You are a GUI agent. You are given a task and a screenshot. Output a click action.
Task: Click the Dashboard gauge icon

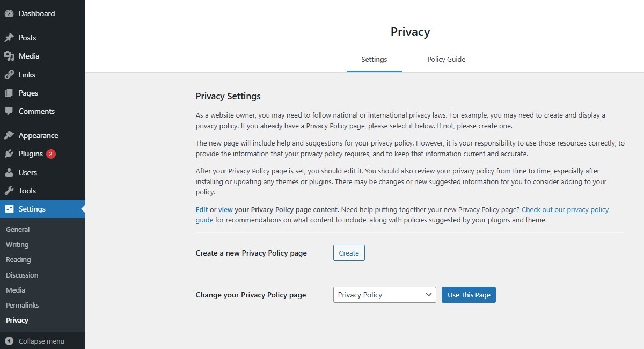(x=9, y=13)
